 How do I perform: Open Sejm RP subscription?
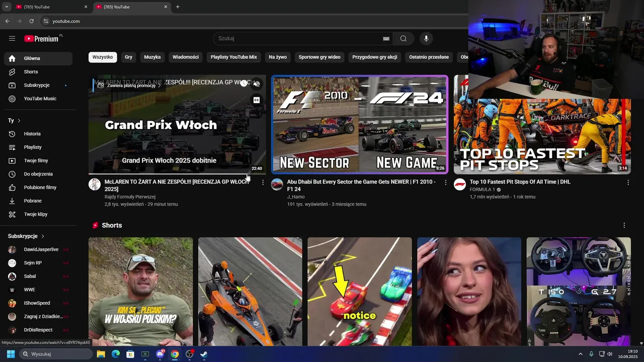[x=38, y=263]
